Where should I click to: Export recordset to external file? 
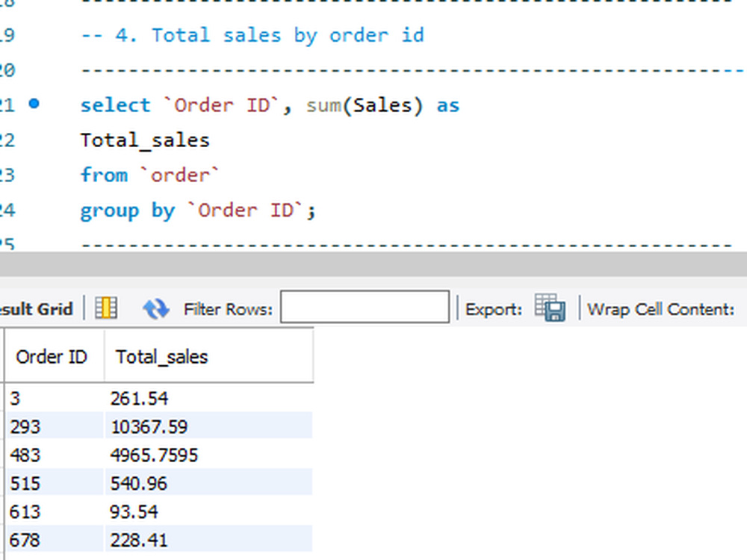click(x=550, y=308)
